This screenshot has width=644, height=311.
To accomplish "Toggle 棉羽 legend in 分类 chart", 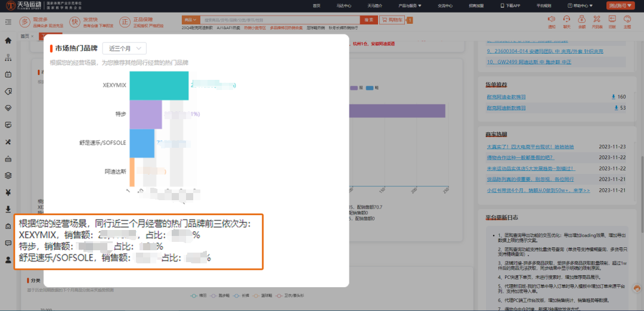I will coord(199,296).
